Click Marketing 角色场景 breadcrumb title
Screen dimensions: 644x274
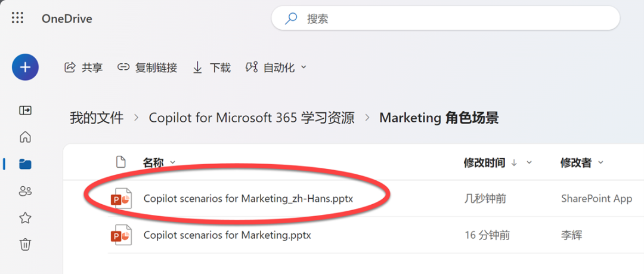click(x=439, y=118)
